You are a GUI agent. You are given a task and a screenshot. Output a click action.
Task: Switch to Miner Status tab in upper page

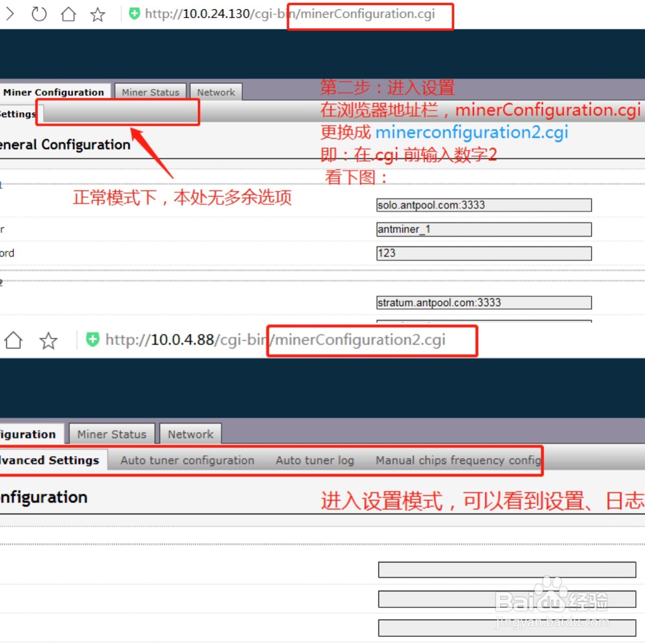[x=150, y=92]
